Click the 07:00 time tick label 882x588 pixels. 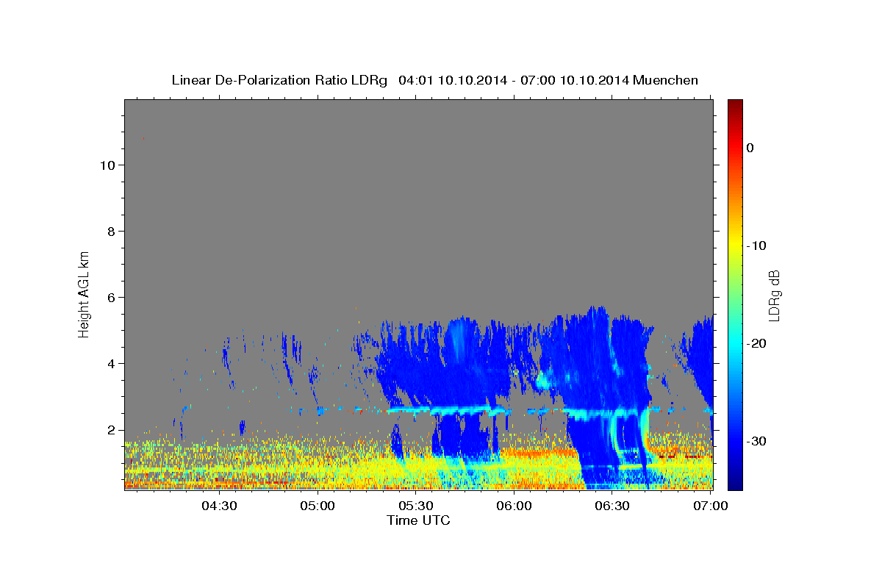[x=711, y=506]
